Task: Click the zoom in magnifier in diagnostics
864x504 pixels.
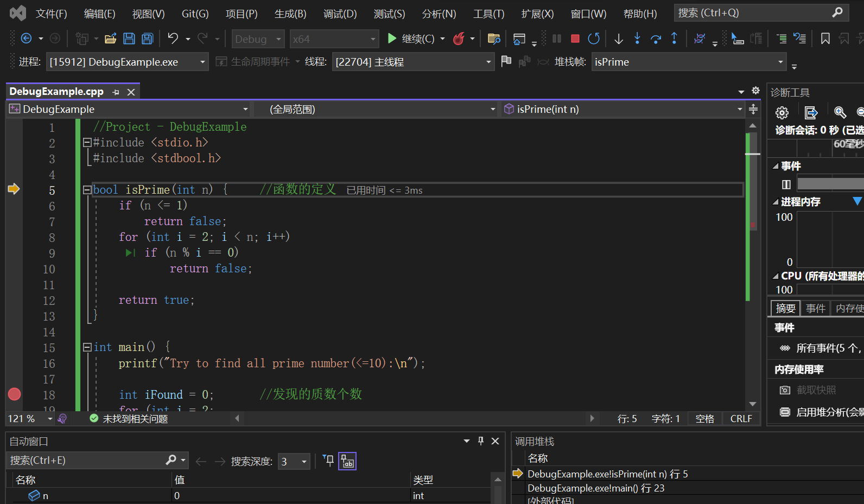Action: (840, 112)
